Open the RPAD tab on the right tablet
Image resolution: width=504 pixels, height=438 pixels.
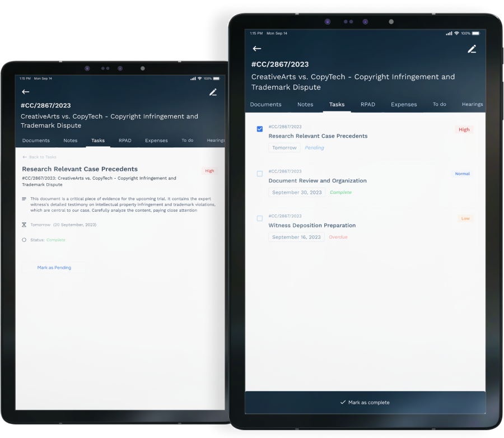click(368, 105)
